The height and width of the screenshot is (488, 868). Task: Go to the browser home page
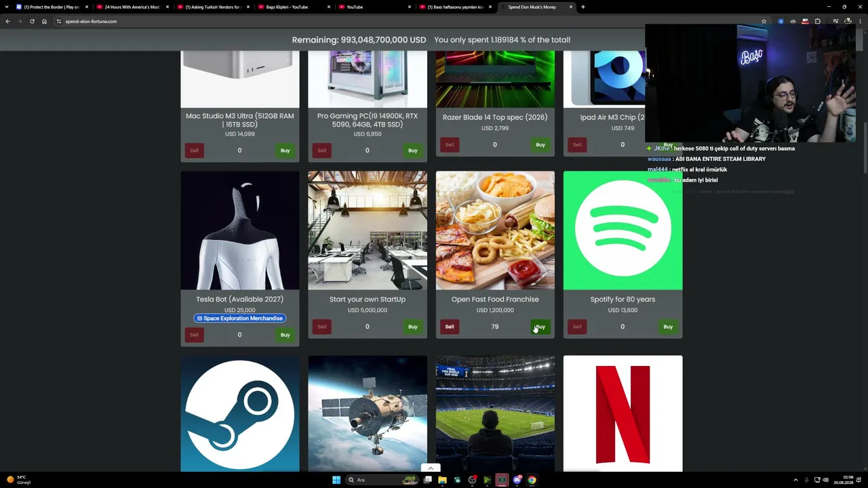click(44, 21)
